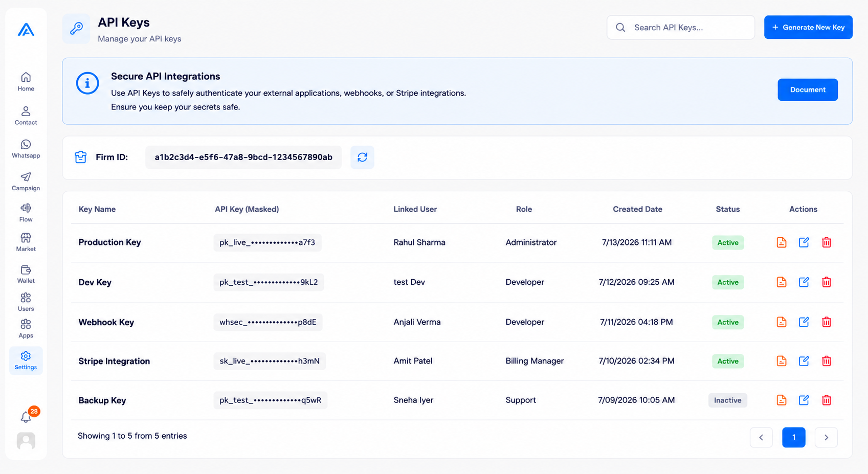This screenshot has width=868, height=474.
Task: Click linked user Anjali Verma
Action: pyautogui.click(x=417, y=322)
